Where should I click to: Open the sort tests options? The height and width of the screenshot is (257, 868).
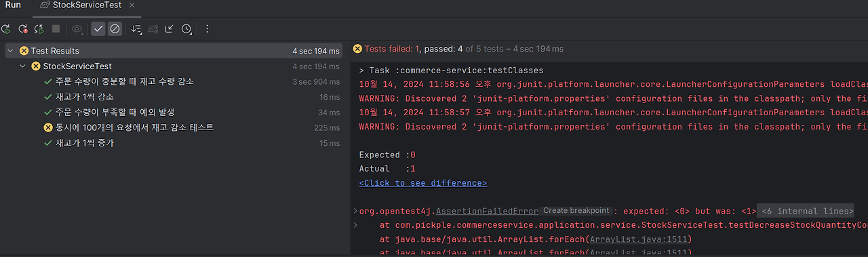tap(137, 29)
